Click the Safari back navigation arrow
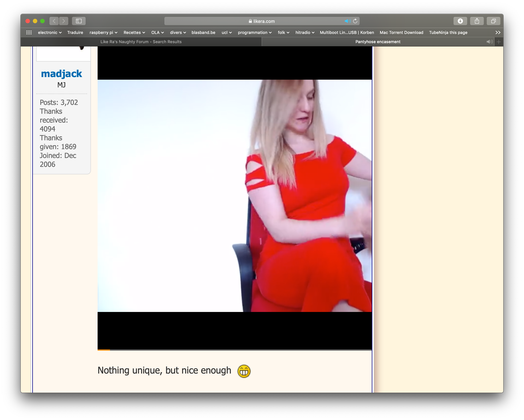The image size is (524, 420). tap(54, 21)
